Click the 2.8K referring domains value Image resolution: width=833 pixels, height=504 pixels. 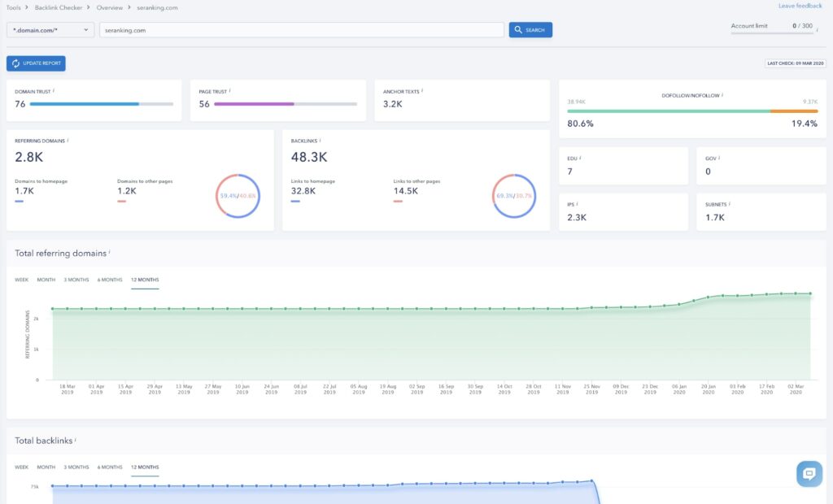click(x=28, y=157)
